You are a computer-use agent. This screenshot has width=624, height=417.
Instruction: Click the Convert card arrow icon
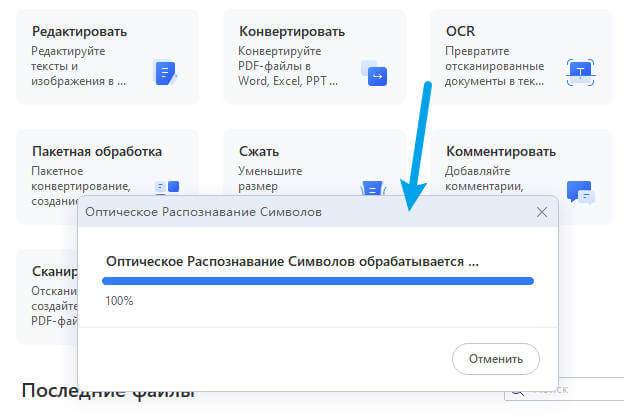coord(374,73)
